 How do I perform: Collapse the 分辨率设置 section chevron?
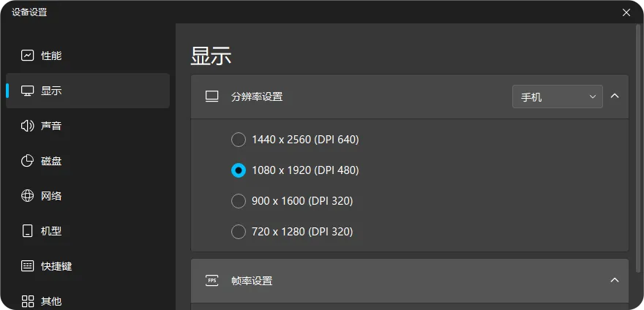[615, 97]
